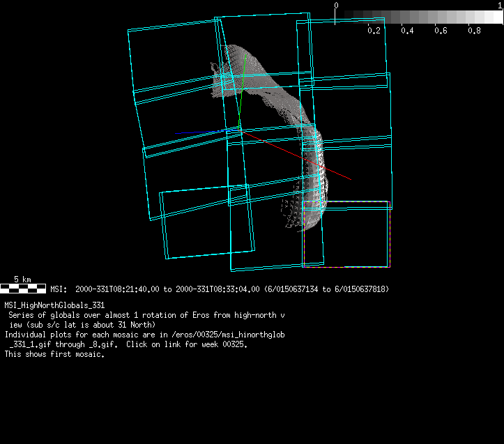Screen dimensions: 504x444
Task: Click the MSI start time 2000-331T08:21:40.00
Action: click(x=117, y=289)
